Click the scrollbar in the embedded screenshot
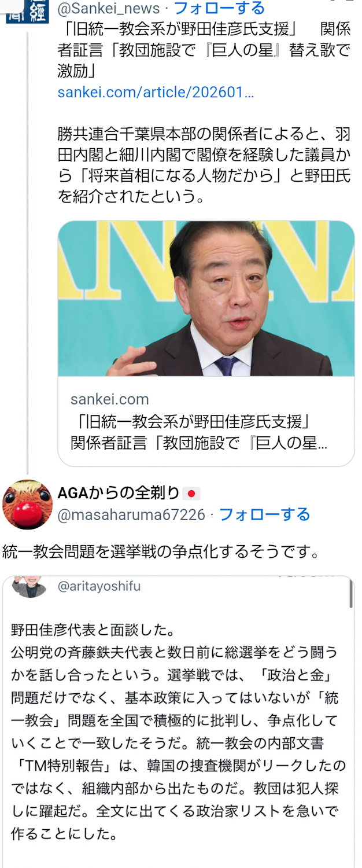Image resolution: width=362 pixels, height=868 pixels. 351,593
